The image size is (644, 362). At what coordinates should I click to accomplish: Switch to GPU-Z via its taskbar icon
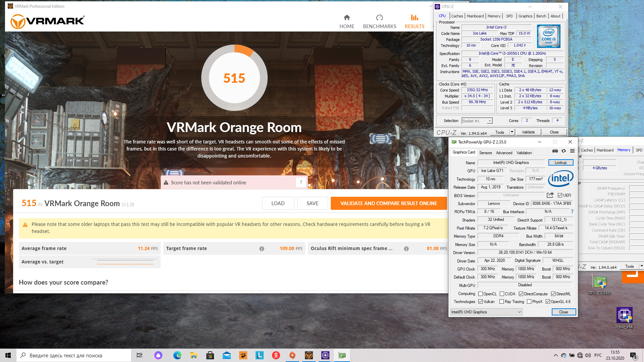pos(342,355)
